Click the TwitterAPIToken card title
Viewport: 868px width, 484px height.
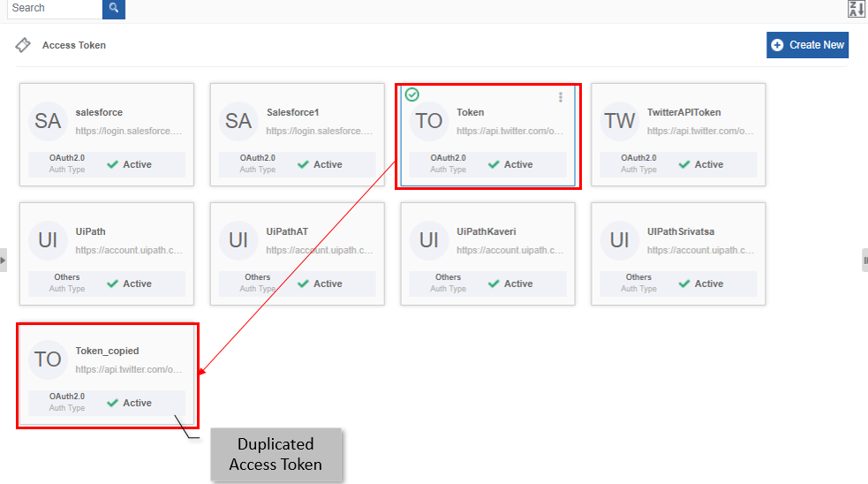click(683, 112)
